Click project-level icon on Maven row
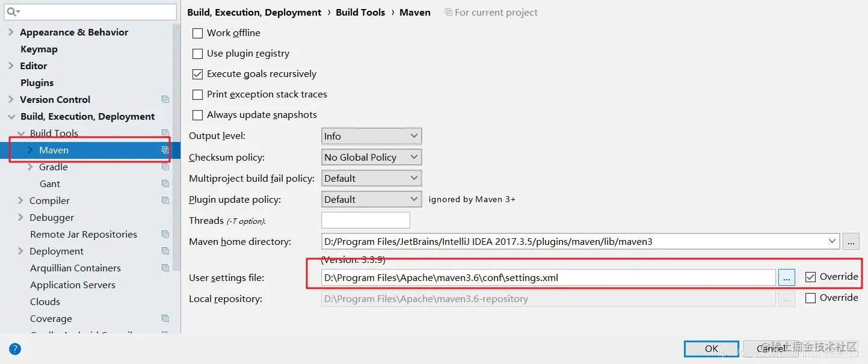This screenshot has width=868, height=364. pos(165,150)
